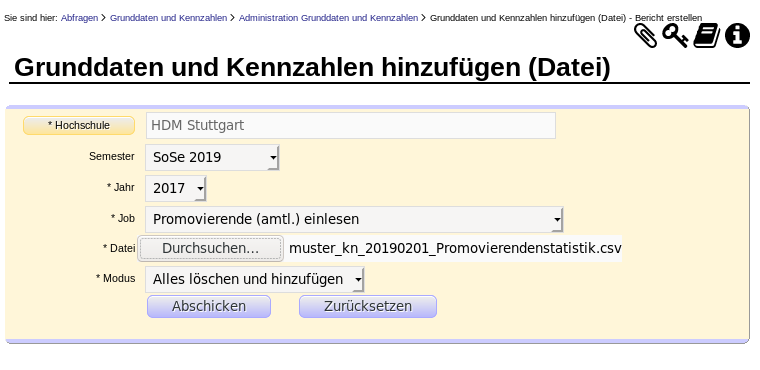
Task: Click Durchsuchen to choose a file
Action: coord(210,248)
